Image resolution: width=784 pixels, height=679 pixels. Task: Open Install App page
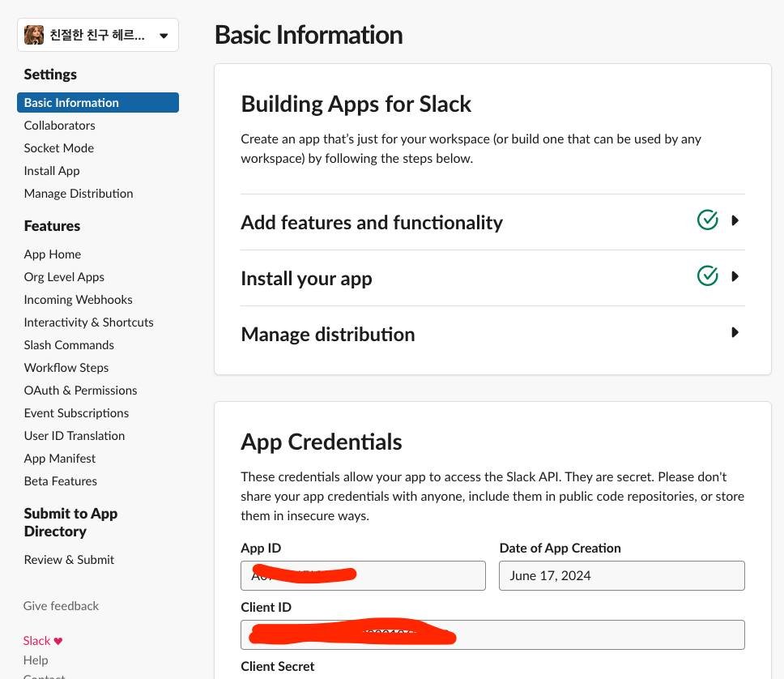[x=52, y=171]
